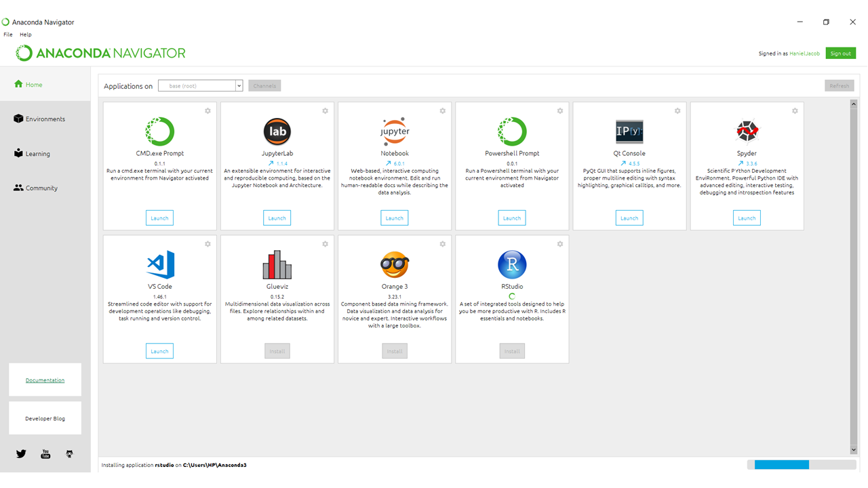Launch JupyterLab

[x=277, y=218]
